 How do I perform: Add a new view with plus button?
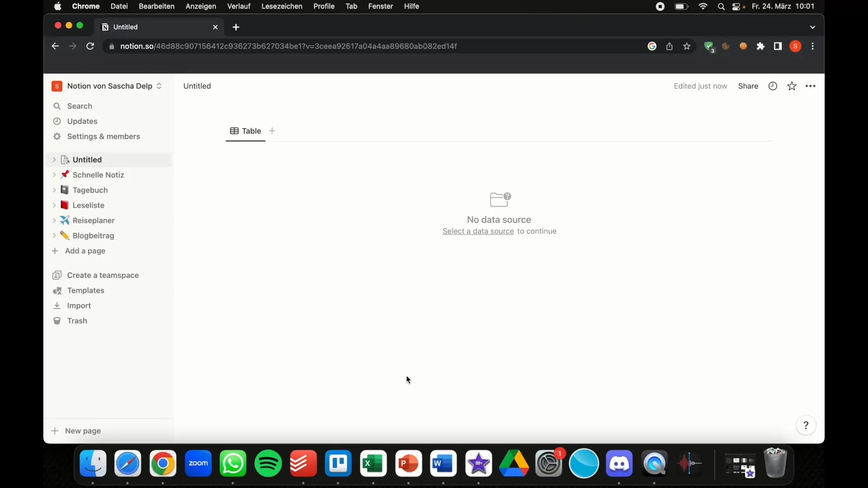272,131
